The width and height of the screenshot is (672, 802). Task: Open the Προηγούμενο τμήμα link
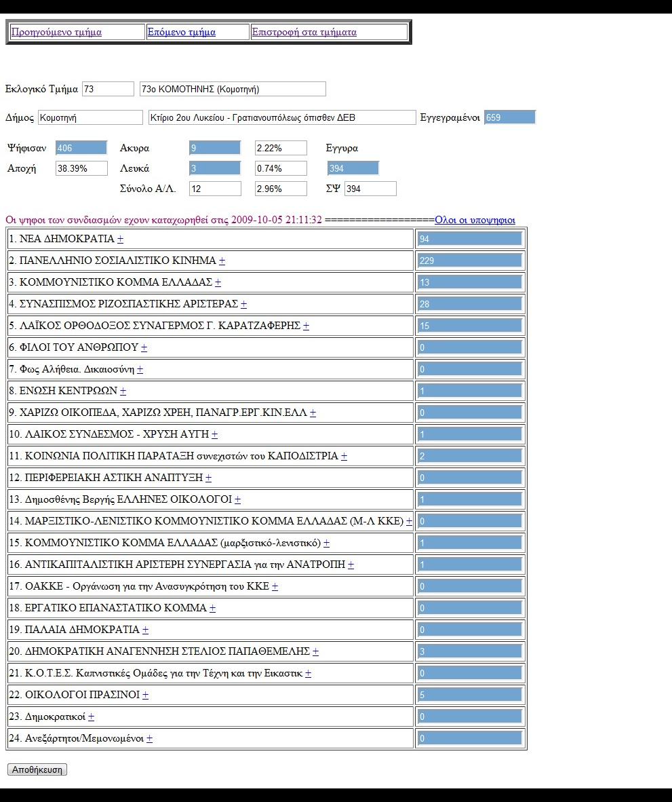pos(56,32)
